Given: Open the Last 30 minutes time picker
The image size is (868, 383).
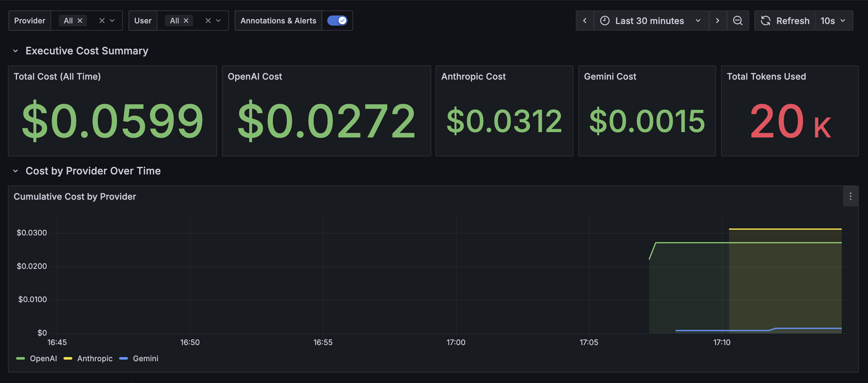Looking at the screenshot, I should coord(650,21).
